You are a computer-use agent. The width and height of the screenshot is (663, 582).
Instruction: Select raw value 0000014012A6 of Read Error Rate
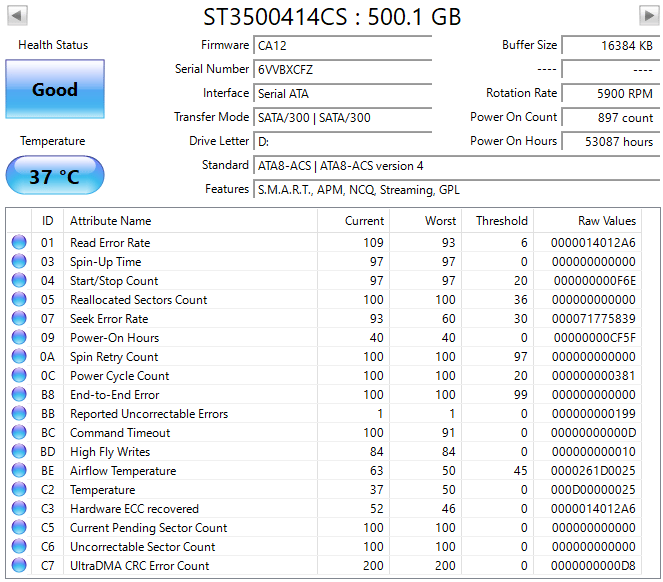point(593,243)
